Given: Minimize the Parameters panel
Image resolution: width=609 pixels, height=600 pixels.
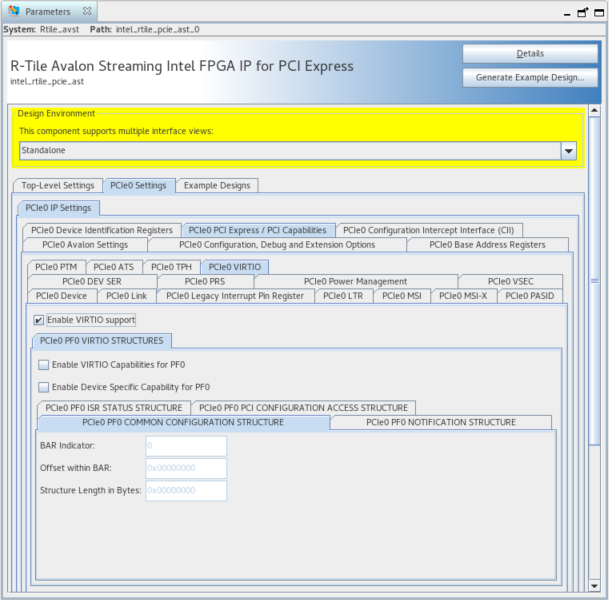Looking at the screenshot, I should 567,14.
